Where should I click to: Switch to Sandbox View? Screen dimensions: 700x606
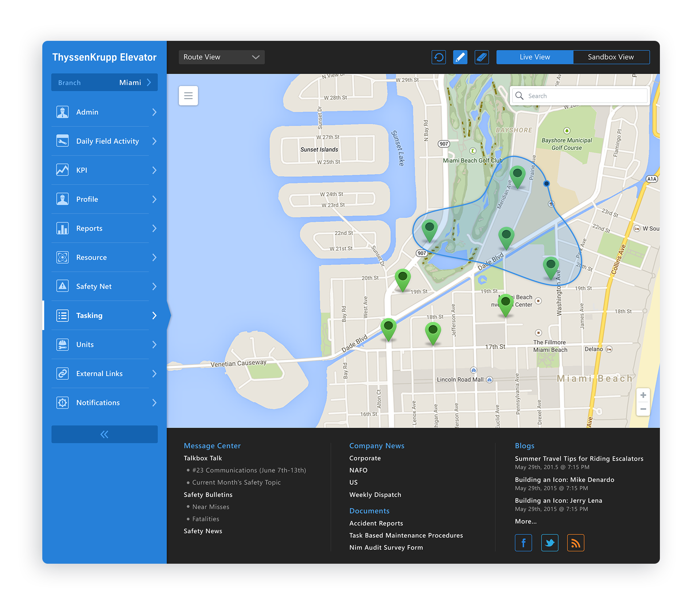[x=611, y=57]
